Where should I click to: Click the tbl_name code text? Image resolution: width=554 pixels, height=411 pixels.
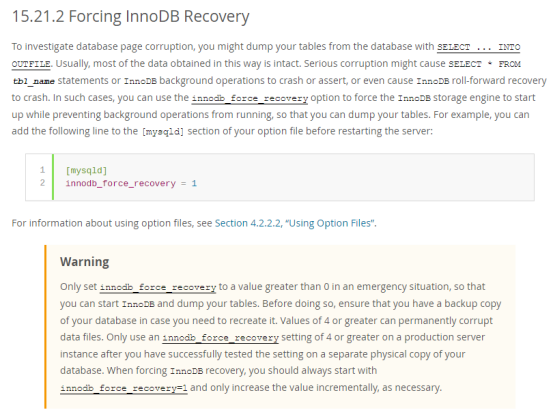(x=34, y=81)
